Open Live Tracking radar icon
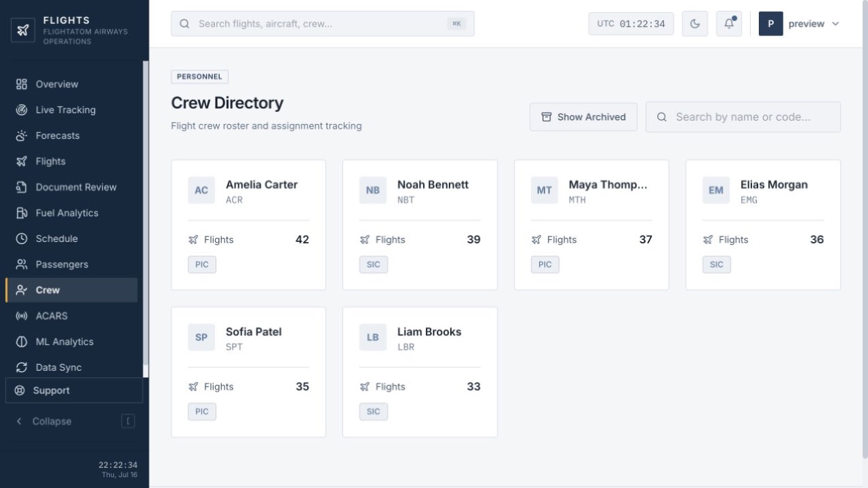The width and height of the screenshot is (868, 488). point(22,110)
